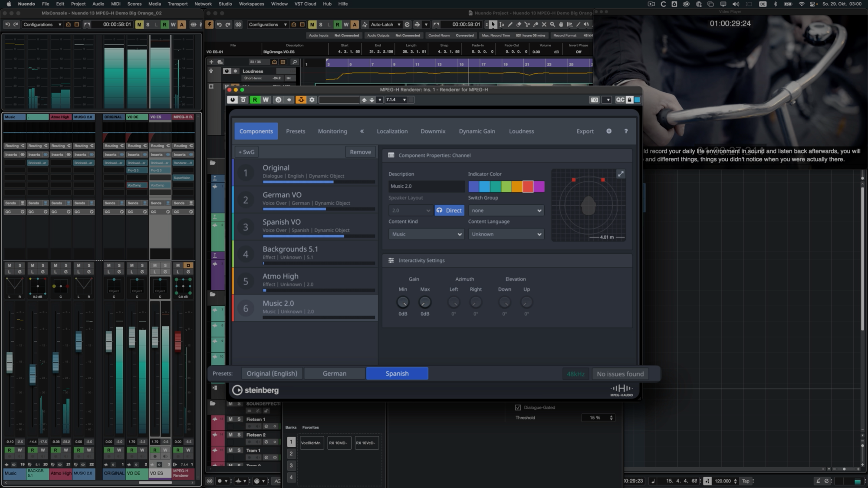Select the German preset button

pos(334,373)
